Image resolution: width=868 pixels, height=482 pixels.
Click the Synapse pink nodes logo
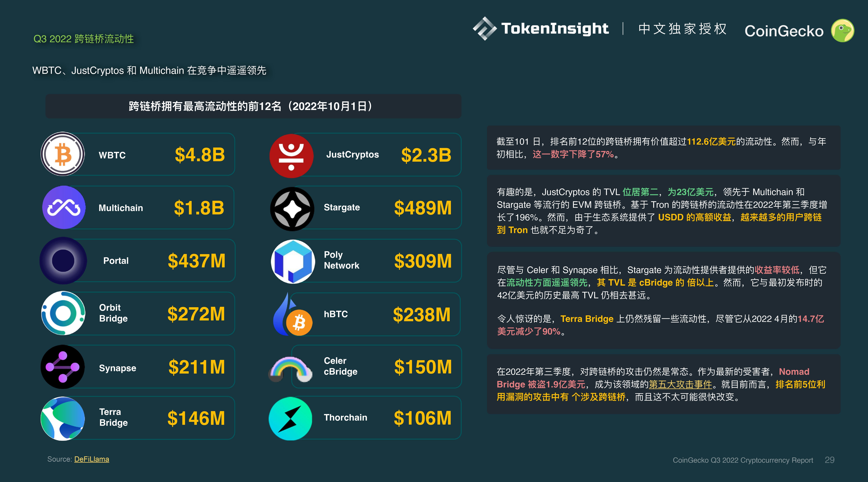click(x=63, y=367)
